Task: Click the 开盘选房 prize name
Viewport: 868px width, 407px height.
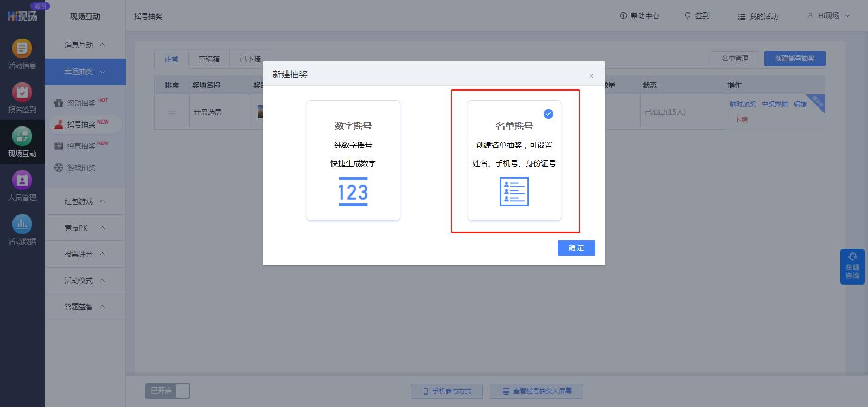Action: tap(208, 112)
